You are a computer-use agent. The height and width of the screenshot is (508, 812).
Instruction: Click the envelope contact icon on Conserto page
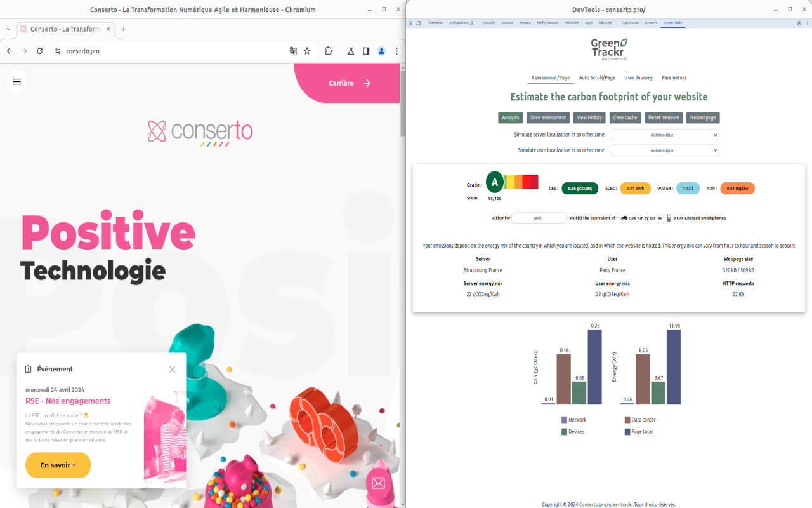click(x=378, y=483)
